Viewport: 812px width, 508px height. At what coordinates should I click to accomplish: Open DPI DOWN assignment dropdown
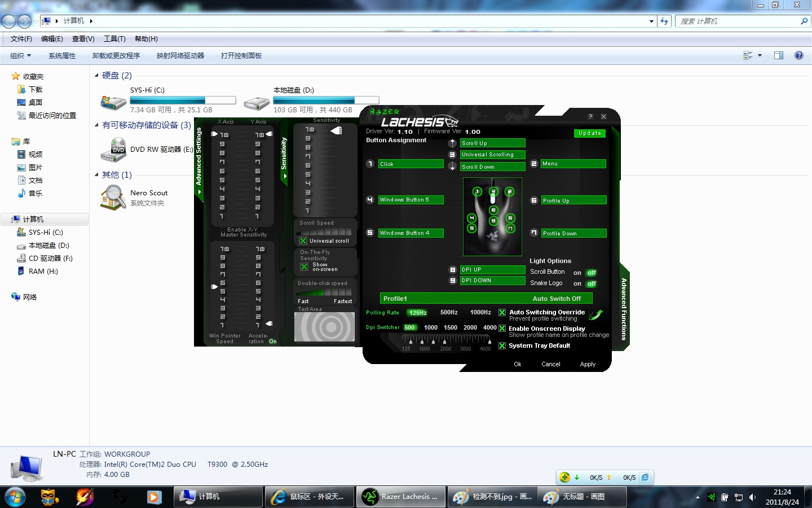[492, 281]
